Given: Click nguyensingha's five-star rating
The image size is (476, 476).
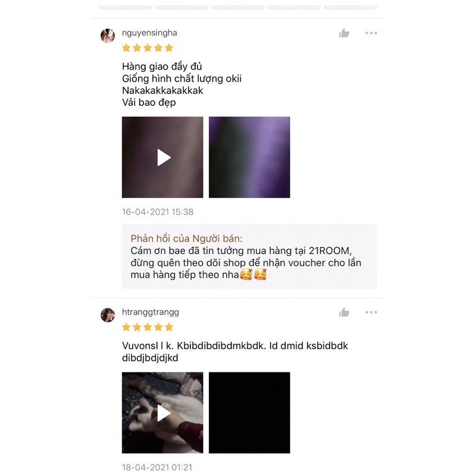Looking at the screenshot, I should coord(148,48).
